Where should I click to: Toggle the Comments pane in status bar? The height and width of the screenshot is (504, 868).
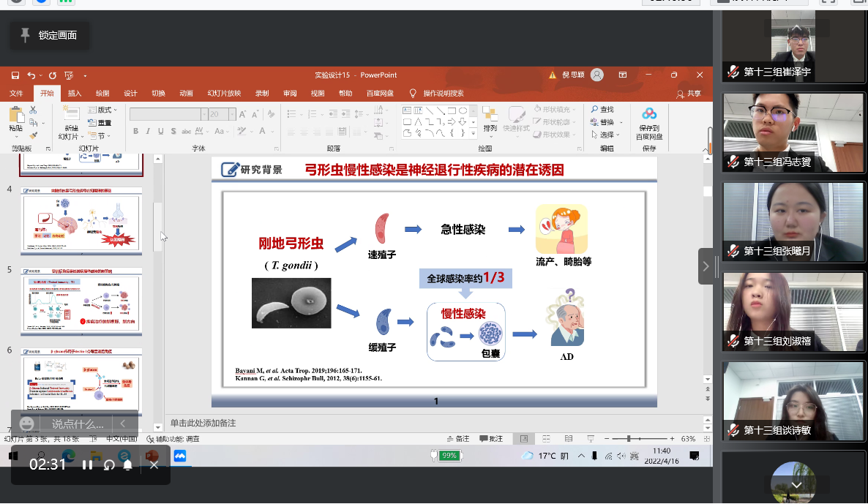tap(490, 439)
